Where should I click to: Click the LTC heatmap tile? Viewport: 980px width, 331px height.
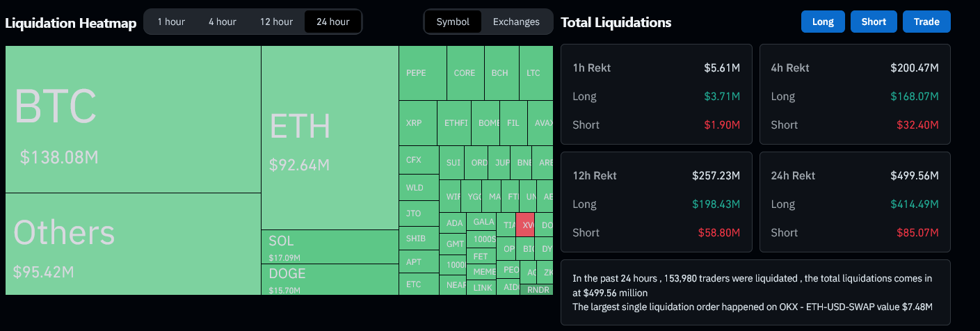(534, 73)
